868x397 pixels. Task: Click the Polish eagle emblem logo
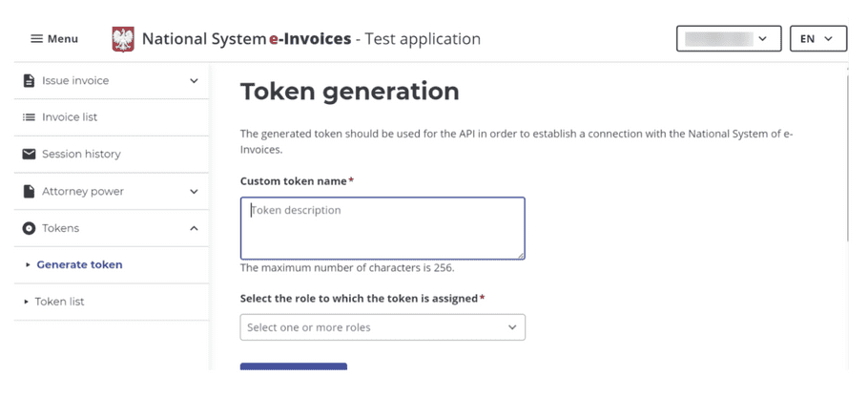(x=124, y=39)
